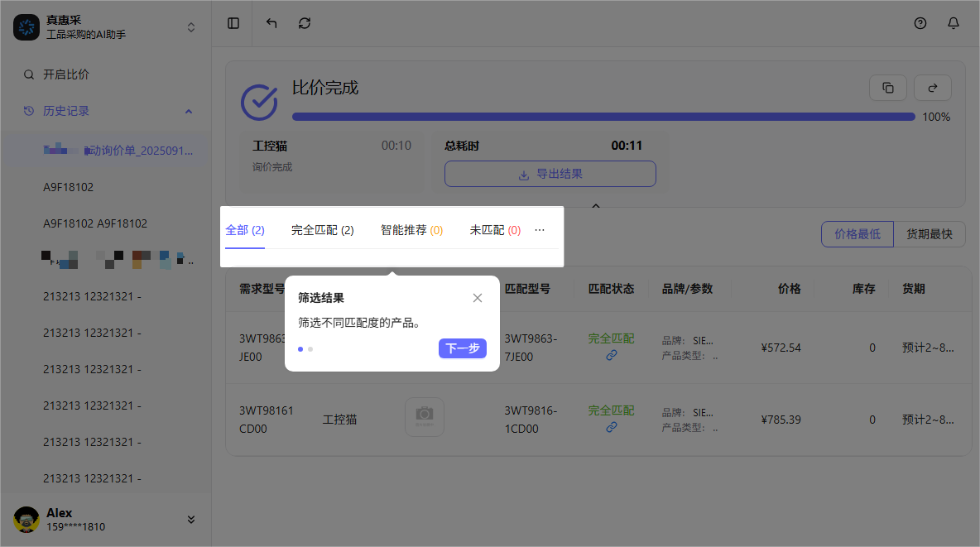This screenshot has height=547, width=980.
Task: Open the help question-mark icon
Action: (x=920, y=23)
